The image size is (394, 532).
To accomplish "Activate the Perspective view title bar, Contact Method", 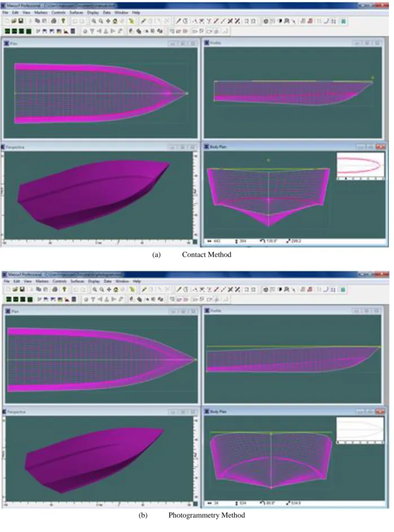I will tap(99, 147).
